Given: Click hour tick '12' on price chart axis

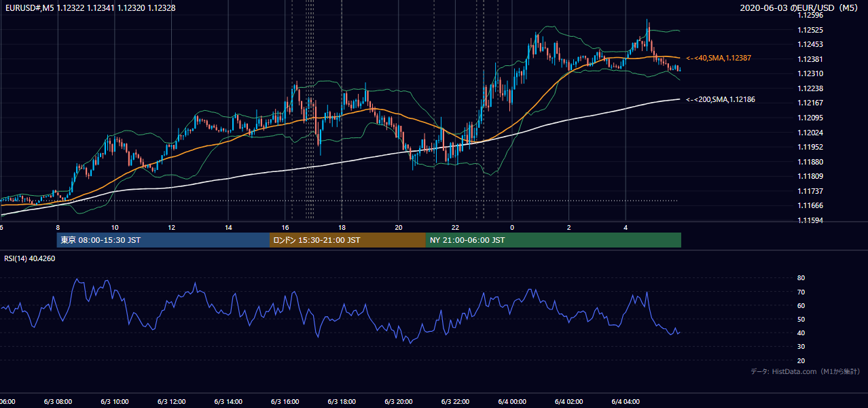Looking at the screenshot, I should (x=171, y=228).
